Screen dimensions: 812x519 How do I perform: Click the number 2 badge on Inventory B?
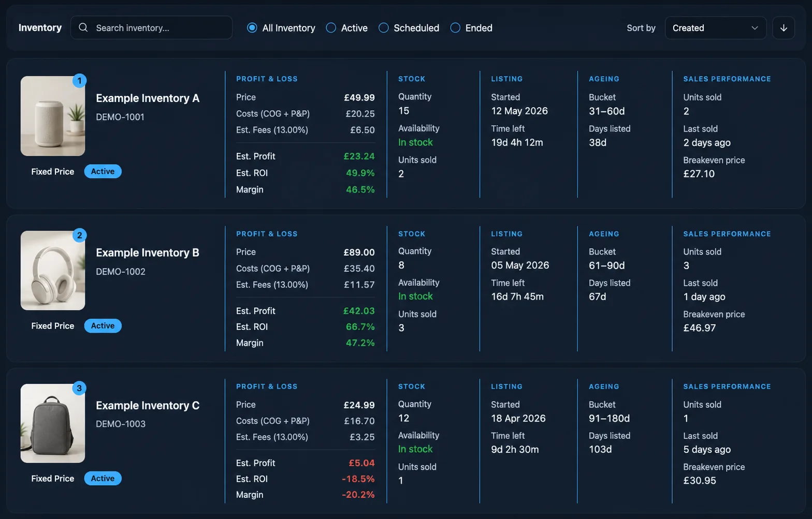click(x=79, y=235)
